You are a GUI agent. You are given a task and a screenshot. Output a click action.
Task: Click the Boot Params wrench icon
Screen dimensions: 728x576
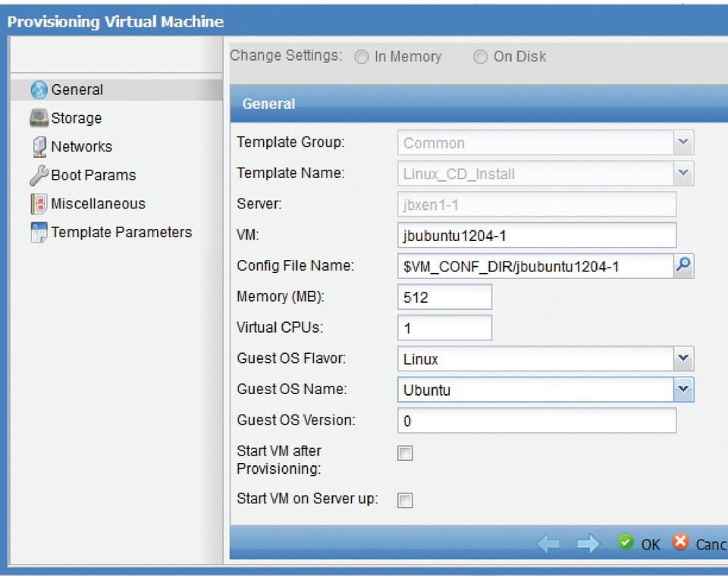(x=39, y=176)
